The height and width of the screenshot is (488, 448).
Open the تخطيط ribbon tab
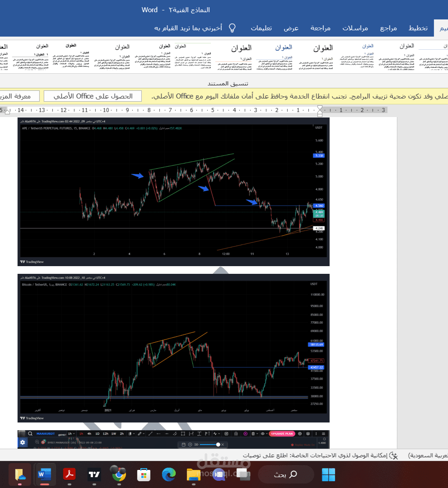(x=418, y=28)
